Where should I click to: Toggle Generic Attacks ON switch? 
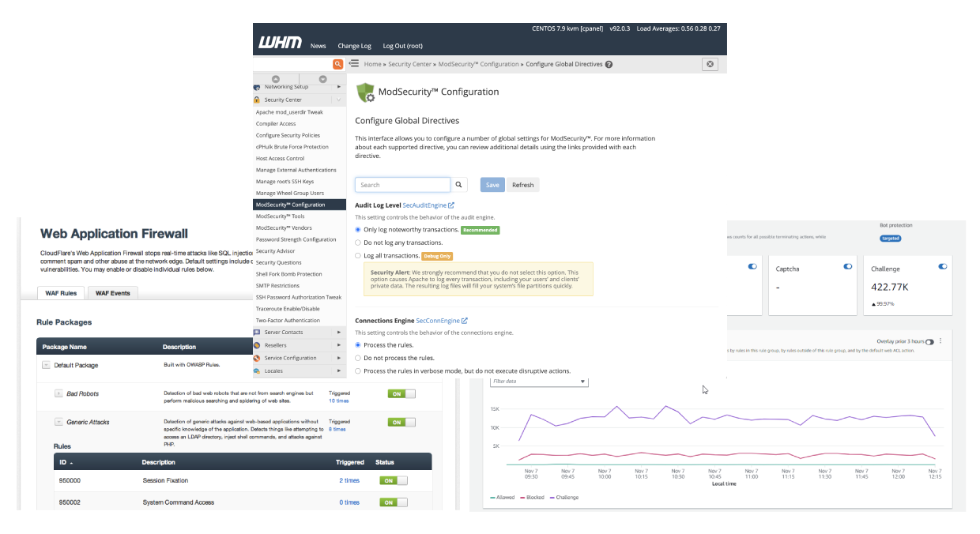401,422
